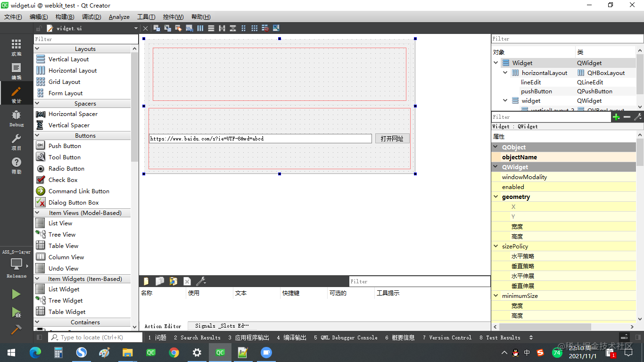Collapse the sizePolicy property group
Image resolution: width=644 pixels, height=362 pixels.
click(x=496, y=246)
